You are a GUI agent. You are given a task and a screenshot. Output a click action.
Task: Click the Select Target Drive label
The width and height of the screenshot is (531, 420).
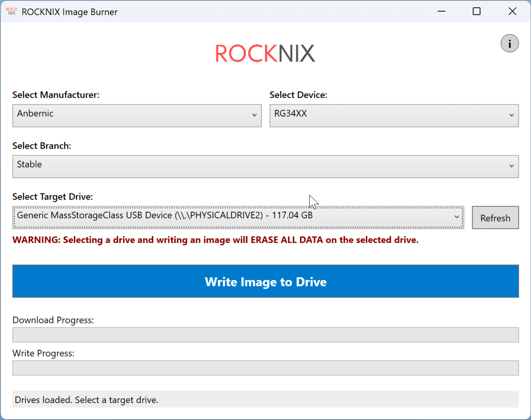[53, 197]
